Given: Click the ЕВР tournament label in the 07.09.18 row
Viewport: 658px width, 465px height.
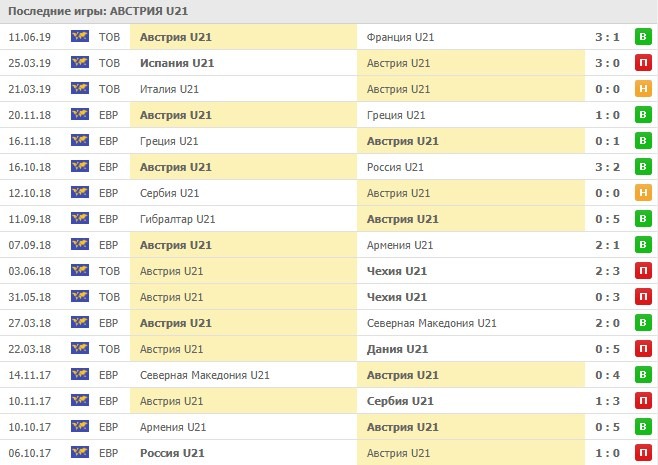Looking at the screenshot, I should (109, 245).
